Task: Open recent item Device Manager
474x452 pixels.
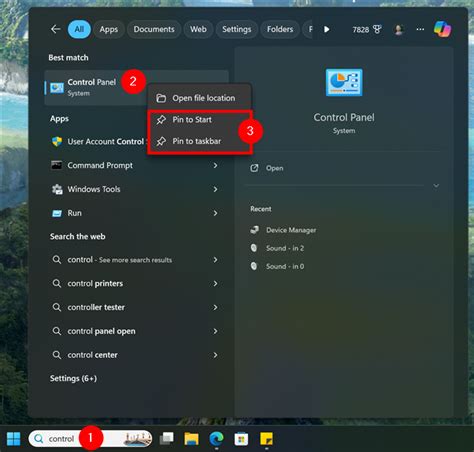Action: pos(291,230)
